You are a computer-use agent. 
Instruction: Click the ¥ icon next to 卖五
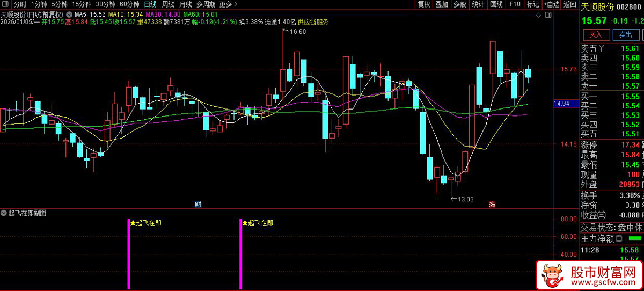tap(602, 49)
